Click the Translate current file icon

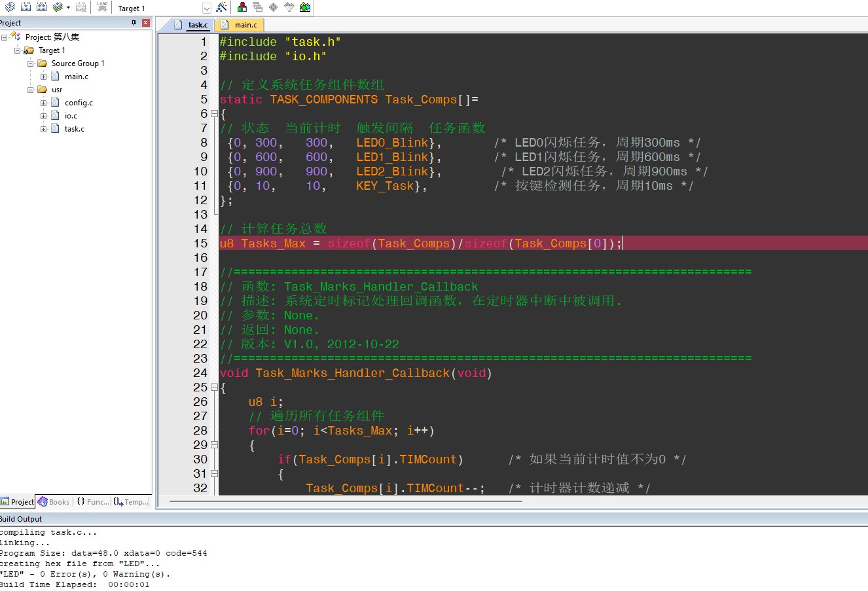10,7
